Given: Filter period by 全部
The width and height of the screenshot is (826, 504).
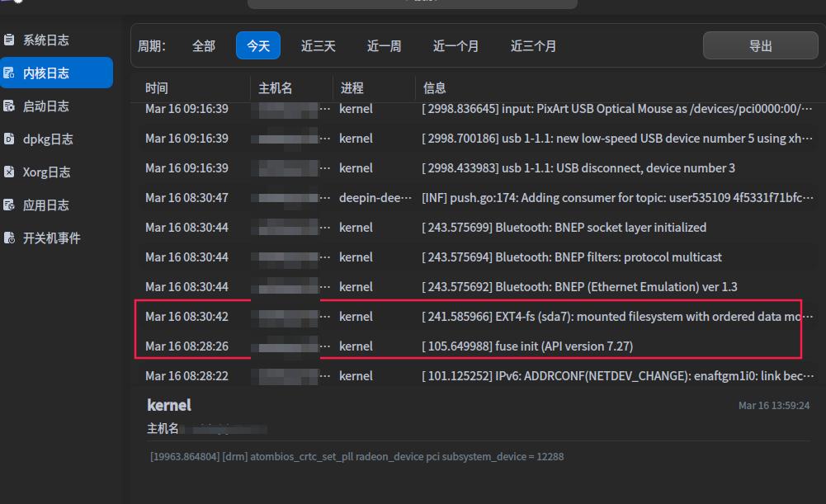Looking at the screenshot, I should click(x=204, y=46).
